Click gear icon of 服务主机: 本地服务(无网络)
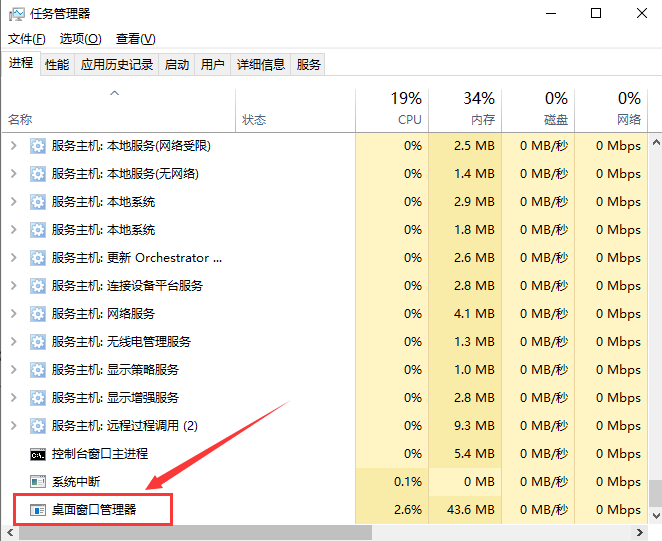The image size is (662, 541). 38,174
